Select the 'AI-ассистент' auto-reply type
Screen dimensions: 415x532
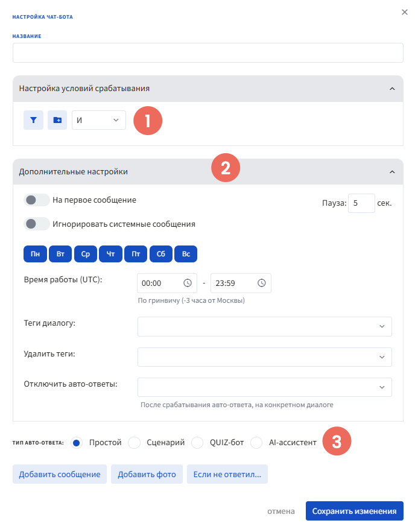pos(256,443)
